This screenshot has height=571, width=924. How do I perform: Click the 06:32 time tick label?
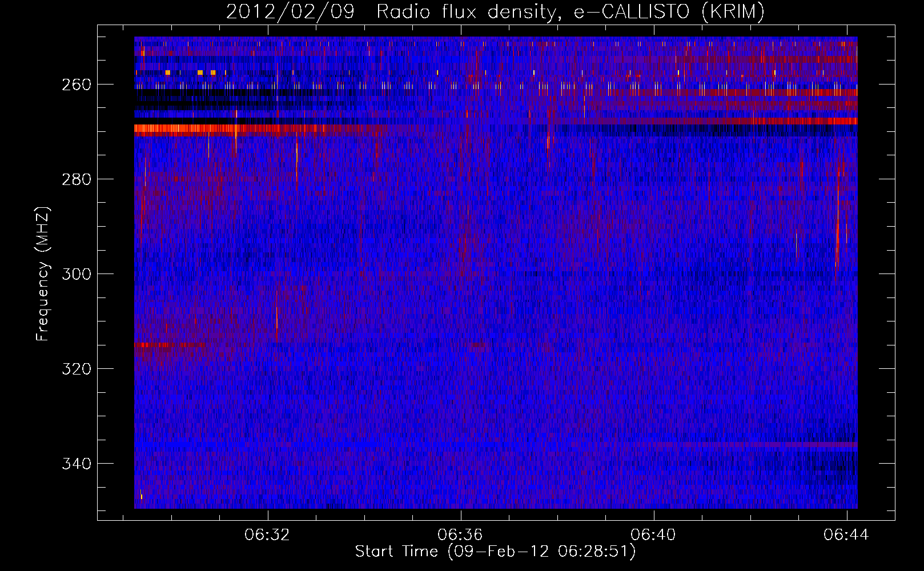tap(267, 535)
